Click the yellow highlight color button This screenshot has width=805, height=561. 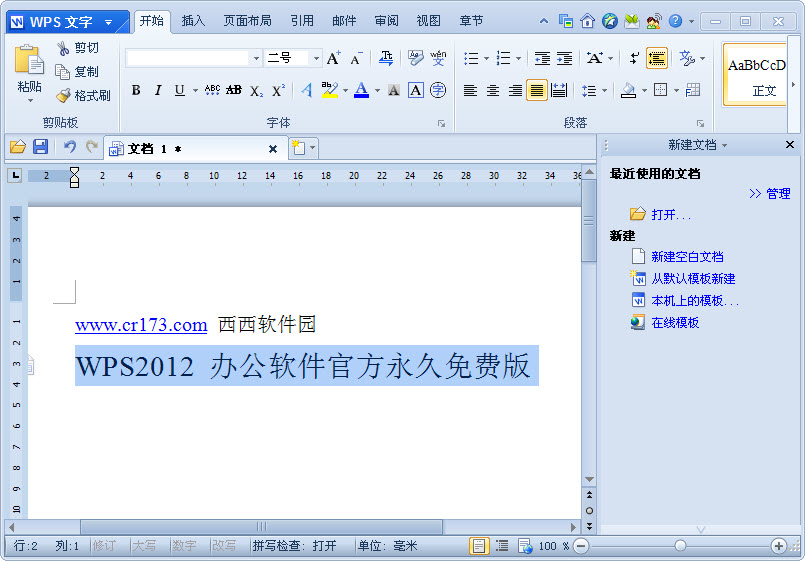coord(330,90)
